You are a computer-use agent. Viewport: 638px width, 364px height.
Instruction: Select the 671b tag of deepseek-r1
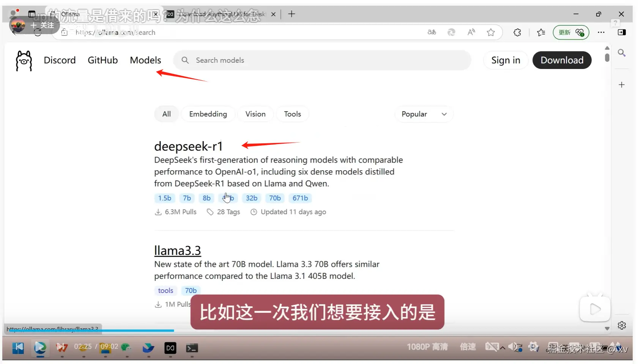coord(300,198)
